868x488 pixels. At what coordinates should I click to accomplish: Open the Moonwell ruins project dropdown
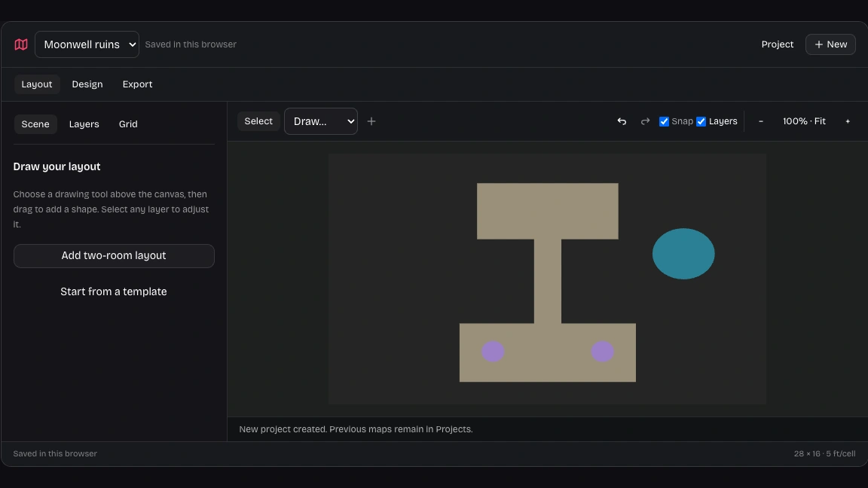click(87, 44)
